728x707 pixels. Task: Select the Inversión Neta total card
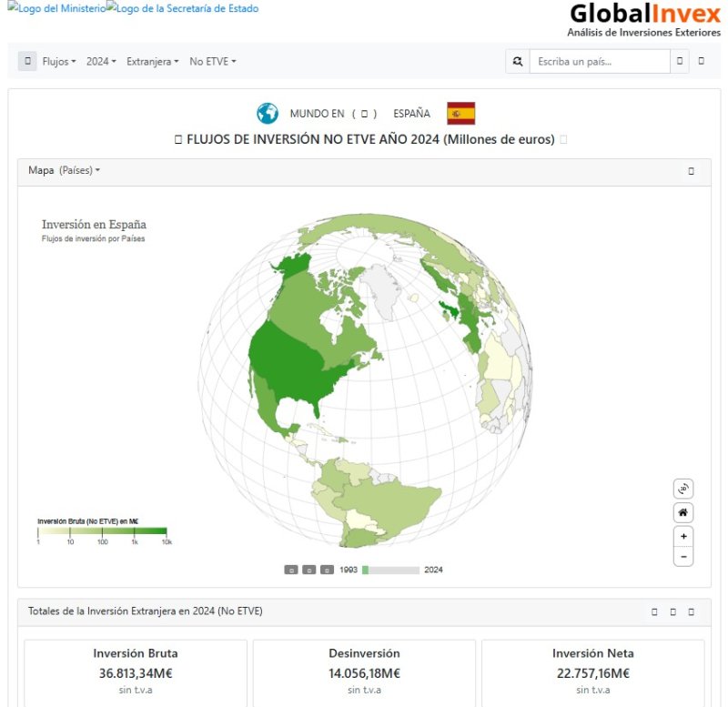coord(592,672)
